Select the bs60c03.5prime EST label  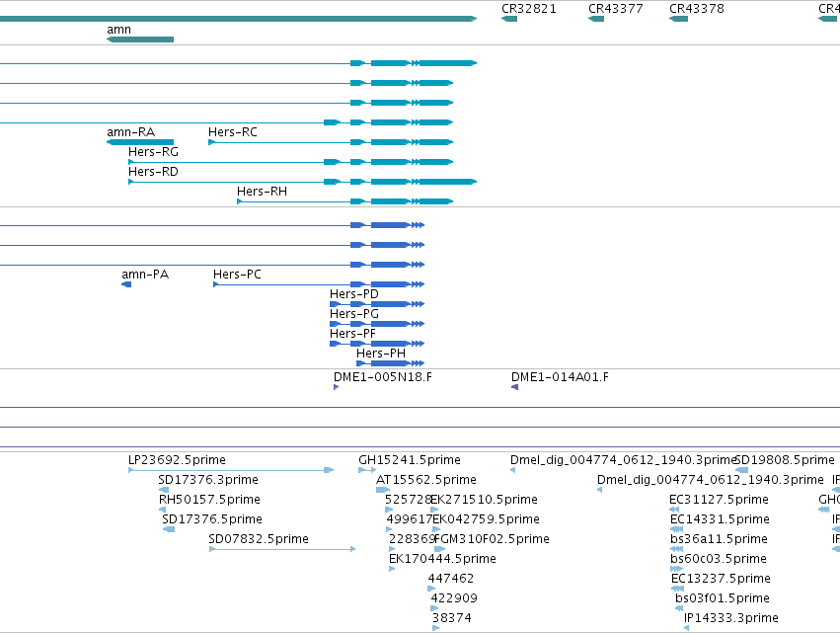pos(718,559)
